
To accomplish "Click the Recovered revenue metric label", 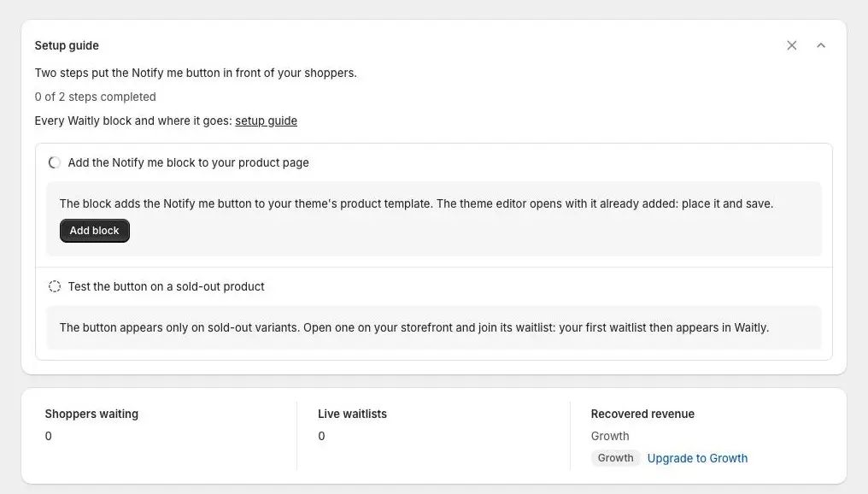I will coord(642,414).
